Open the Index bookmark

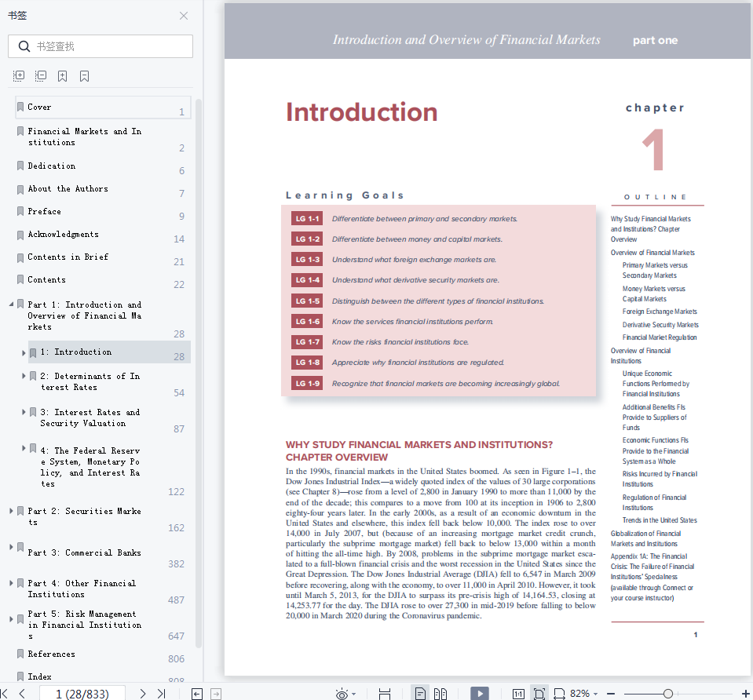[x=39, y=676]
